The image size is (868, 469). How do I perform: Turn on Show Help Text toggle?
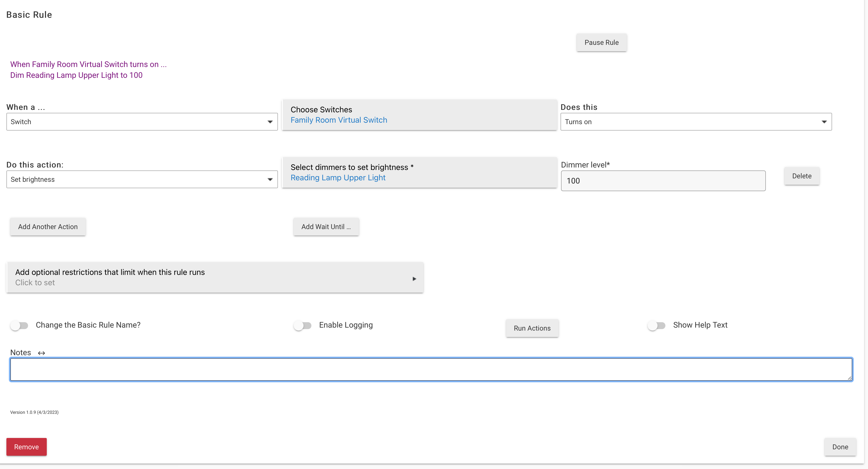click(x=656, y=325)
